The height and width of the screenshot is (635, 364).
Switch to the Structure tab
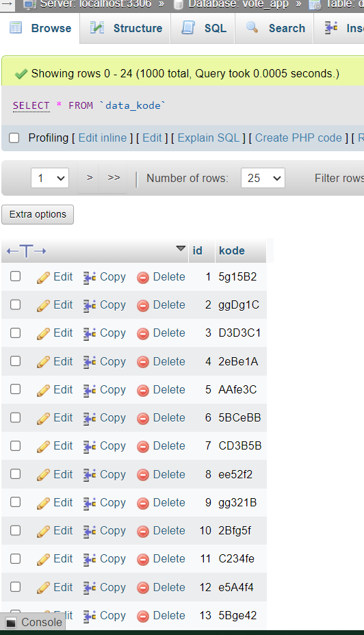pos(125,28)
